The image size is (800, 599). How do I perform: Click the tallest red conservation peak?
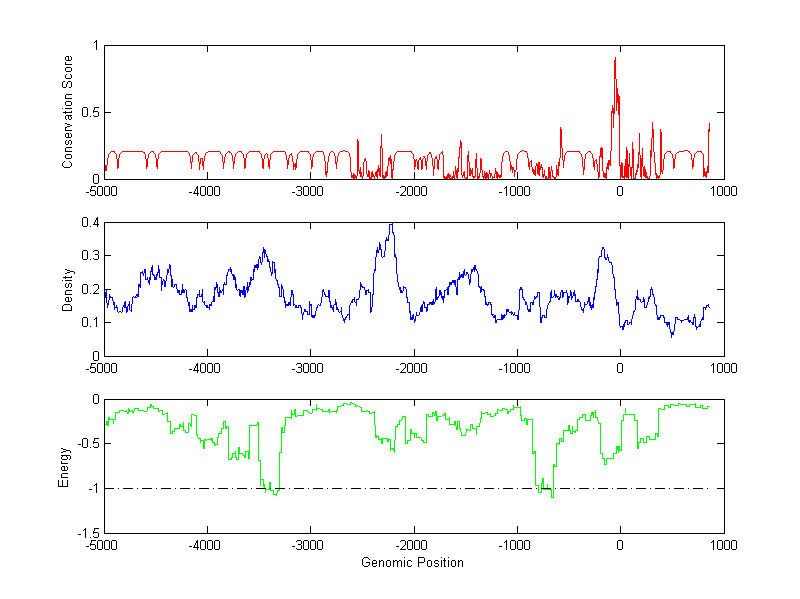[x=615, y=60]
